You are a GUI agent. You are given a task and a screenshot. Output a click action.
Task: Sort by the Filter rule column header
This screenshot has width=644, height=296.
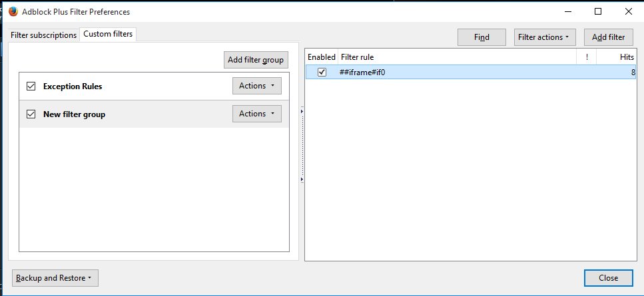click(456, 57)
